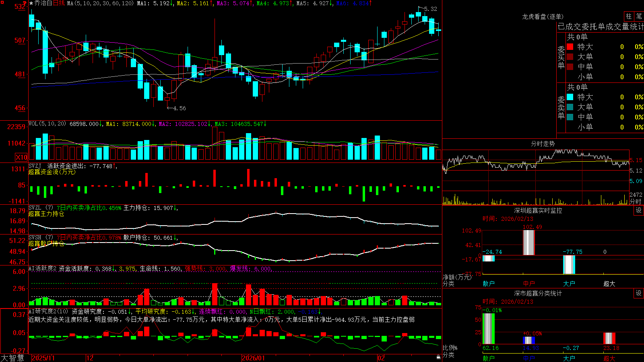Click the cyan 特大 sell-order color swatch
This screenshot has height=362, width=644.
[570, 97]
